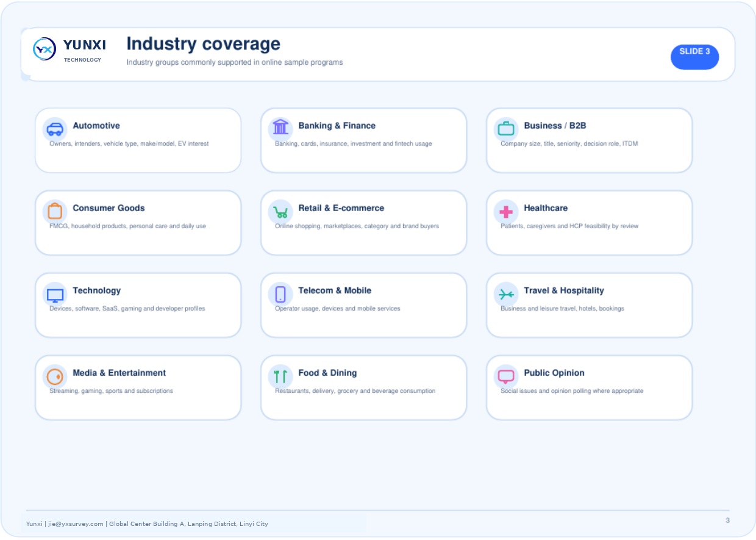Click 'FMCG, household products' description

(x=127, y=226)
